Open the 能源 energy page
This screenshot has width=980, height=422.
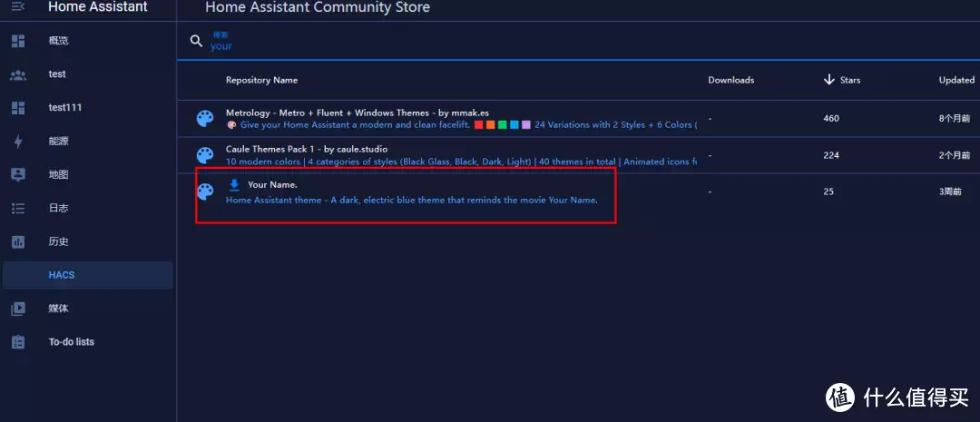click(87, 142)
